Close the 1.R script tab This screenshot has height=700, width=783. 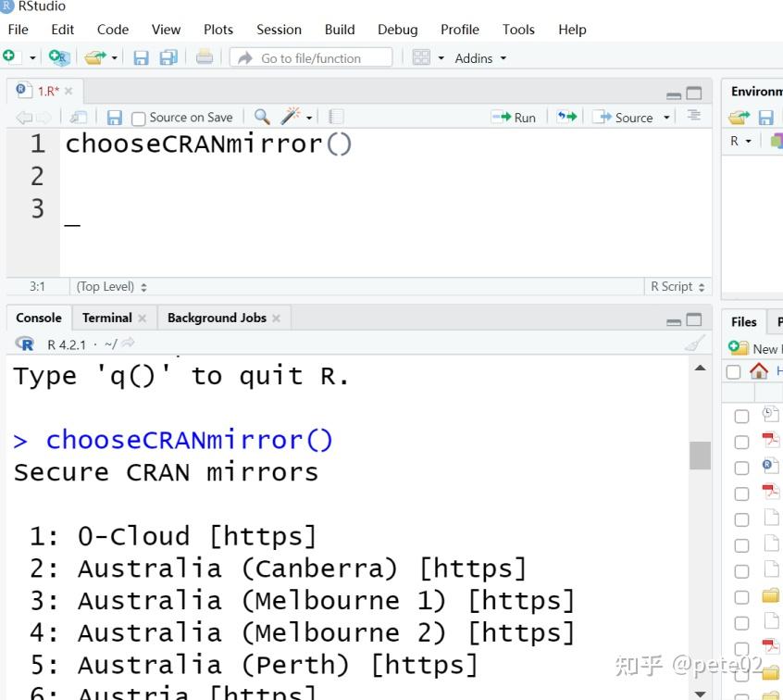pos(68,91)
